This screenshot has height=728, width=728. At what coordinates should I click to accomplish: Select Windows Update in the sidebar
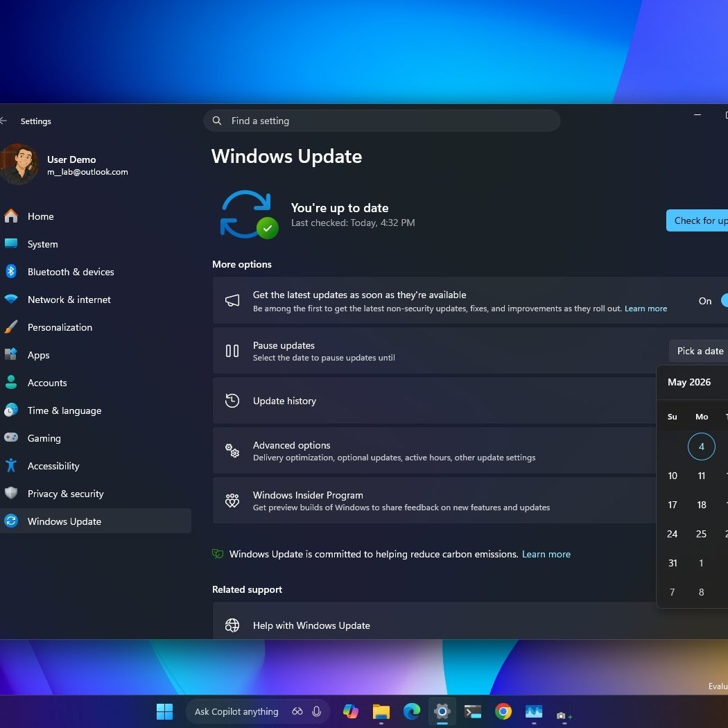pyautogui.click(x=95, y=521)
